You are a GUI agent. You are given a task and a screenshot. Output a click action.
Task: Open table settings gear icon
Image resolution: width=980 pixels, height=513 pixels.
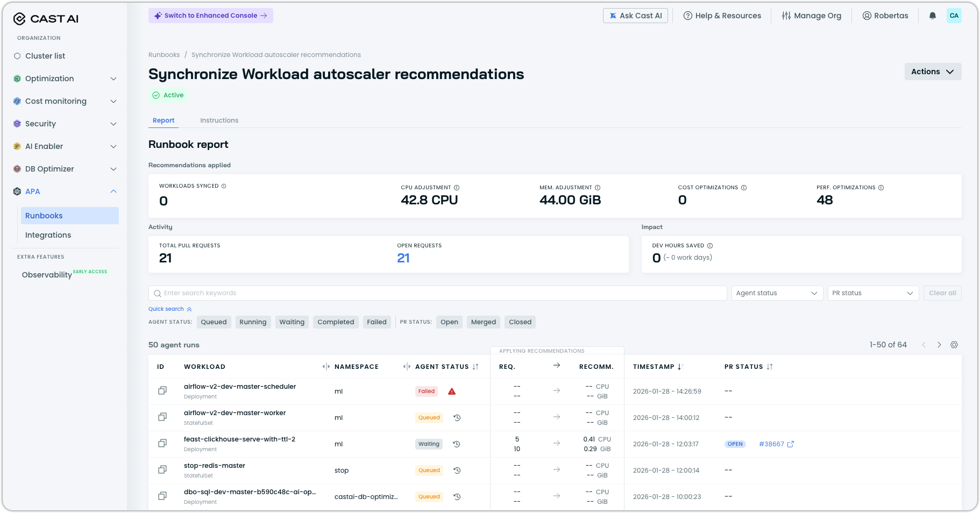(x=954, y=345)
